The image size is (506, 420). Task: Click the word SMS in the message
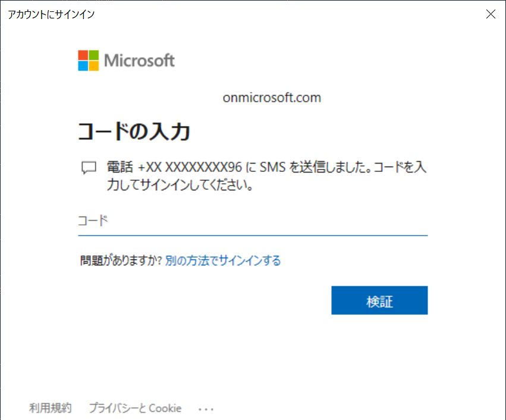pyautogui.click(x=273, y=167)
